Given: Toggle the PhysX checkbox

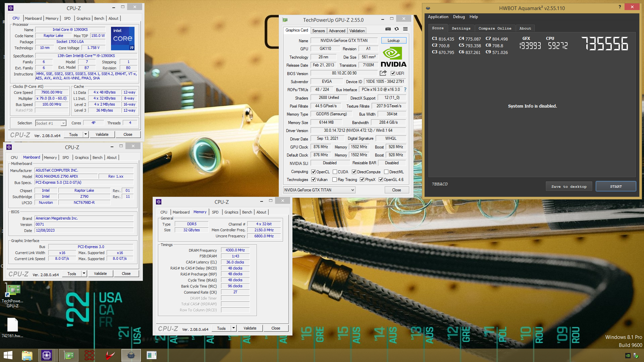Looking at the screenshot, I should [x=362, y=180].
